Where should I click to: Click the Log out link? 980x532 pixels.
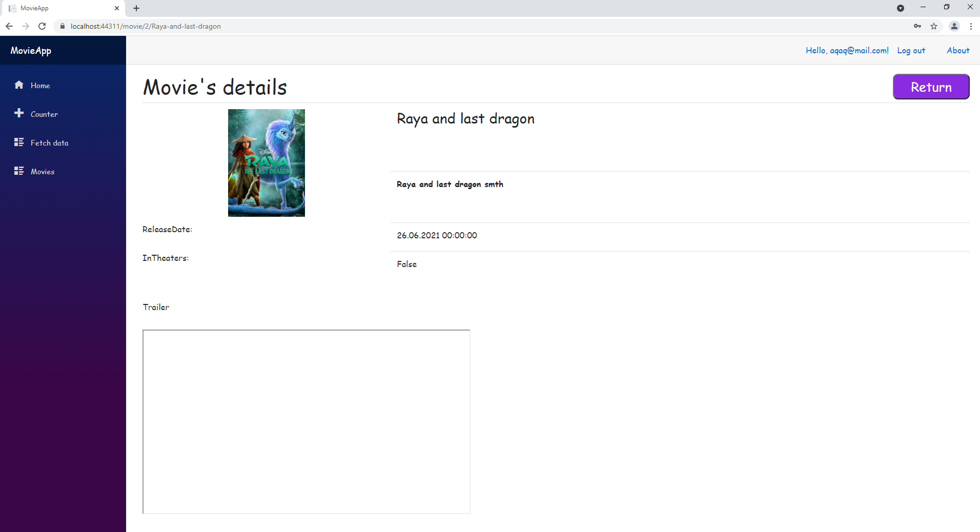[x=911, y=50]
